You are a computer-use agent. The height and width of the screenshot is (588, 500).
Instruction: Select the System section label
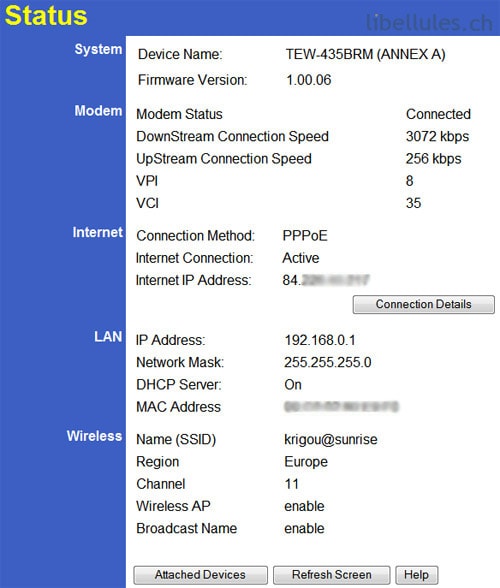[x=98, y=49]
